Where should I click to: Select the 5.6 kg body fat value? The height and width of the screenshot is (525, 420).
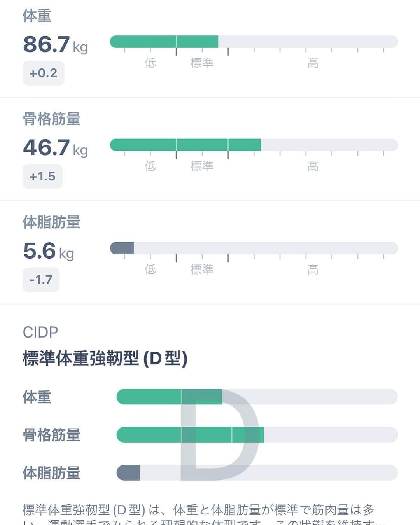pos(48,251)
